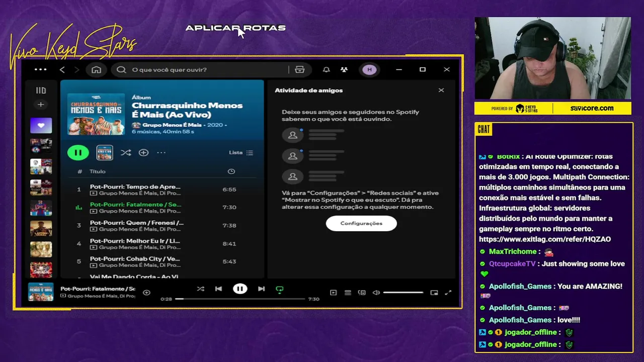Image resolution: width=644 pixels, height=362 pixels.
Task: Open the Spotify three-dot main menu
Action: point(40,69)
